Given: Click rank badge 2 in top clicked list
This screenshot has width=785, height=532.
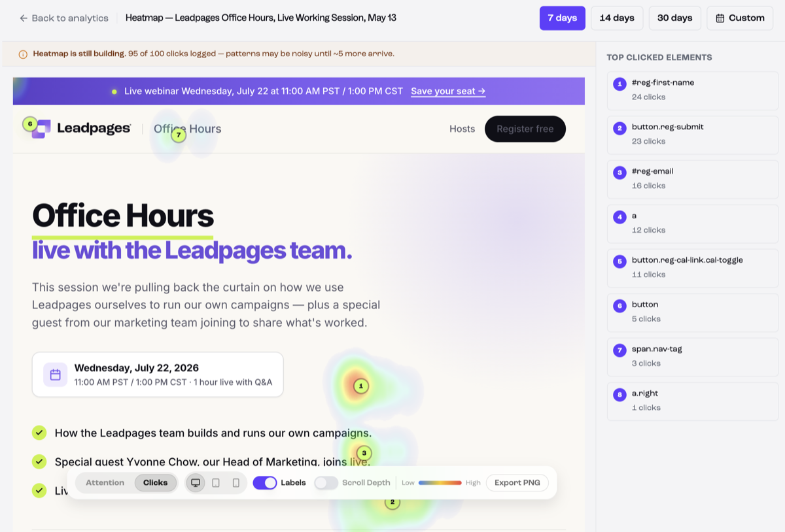Looking at the screenshot, I should click(x=619, y=128).
